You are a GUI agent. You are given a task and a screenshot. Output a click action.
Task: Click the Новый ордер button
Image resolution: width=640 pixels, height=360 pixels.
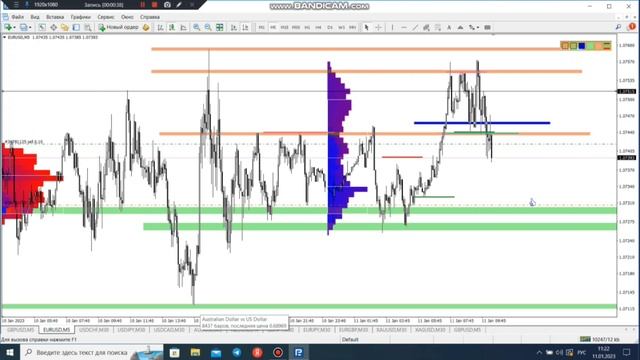pos(119,27)
